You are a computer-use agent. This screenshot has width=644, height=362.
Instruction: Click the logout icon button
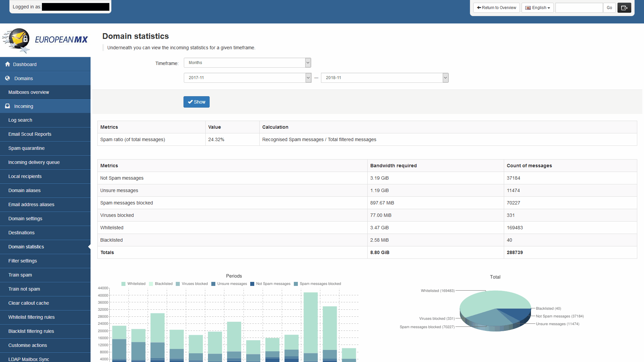point(624,8)
